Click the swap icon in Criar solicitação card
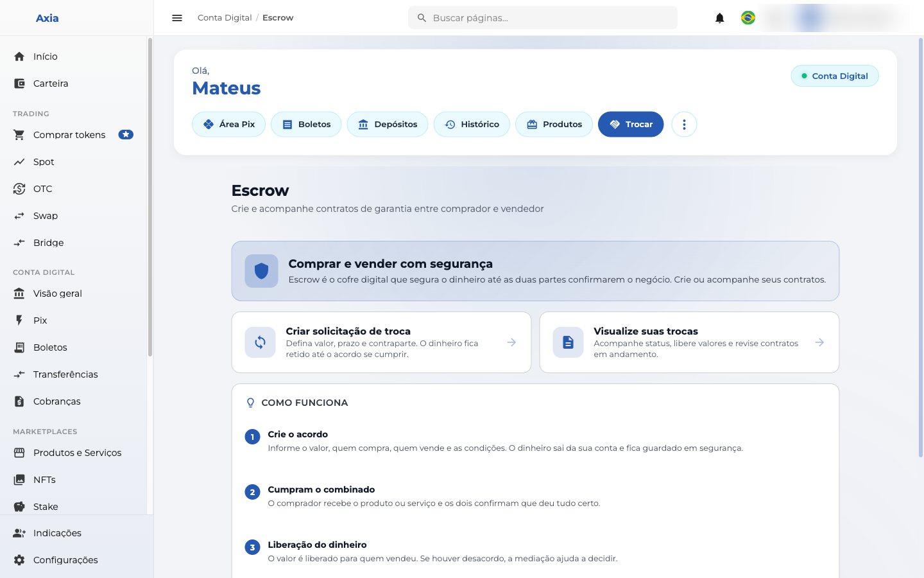The image size is (924, 578). [260, 342]
